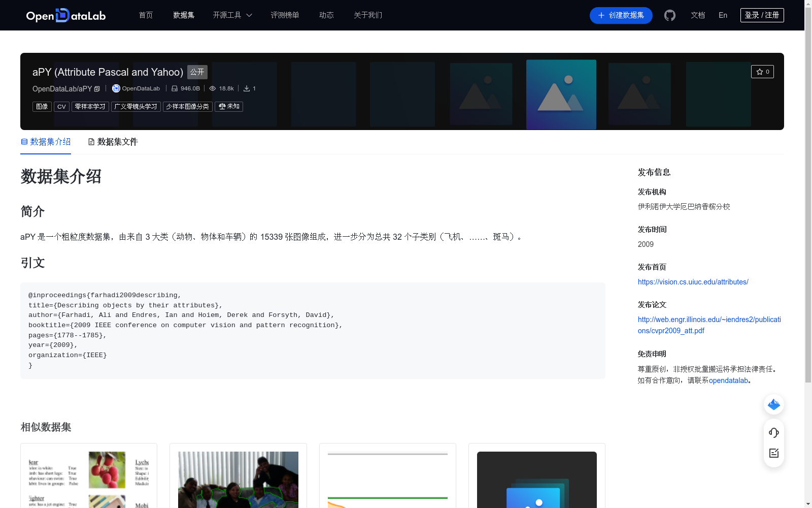Open the cvpr2009_att.pdf paper link
812x508 pixels.
(x=709, y=325)
